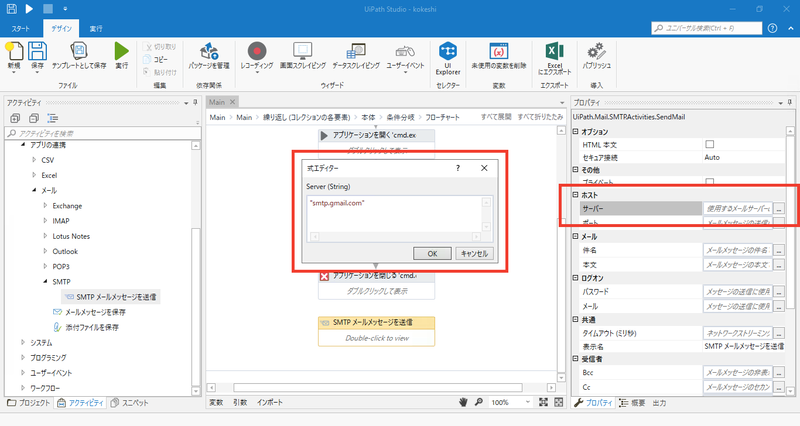Switch to the スタート ribbon tab
Screen dimensions: 800x426
[20, 29]
